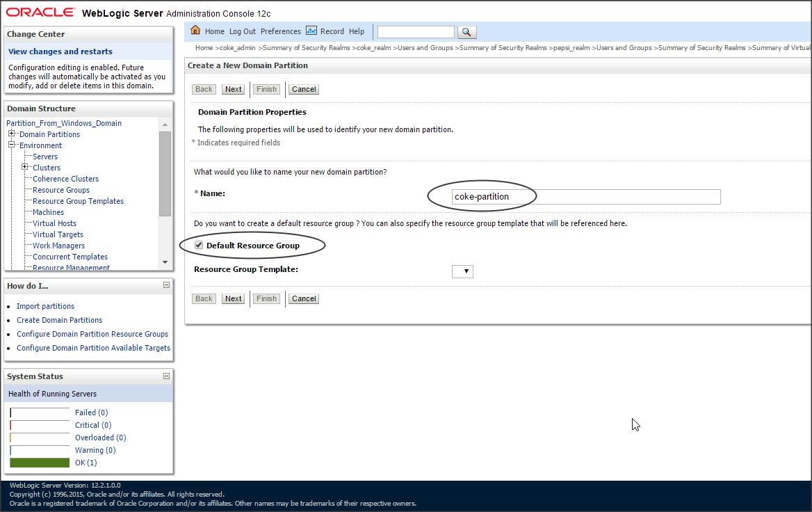Image resolution: width=812 pixels, height=512 pixels.
Task: Click the coke_realm breadcrumb link
Action: 374,48
